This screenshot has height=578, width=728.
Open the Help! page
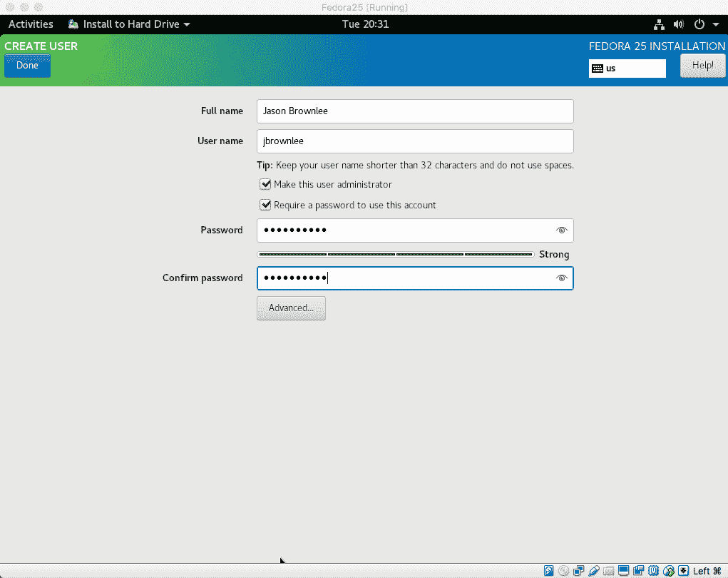point(702,66)
